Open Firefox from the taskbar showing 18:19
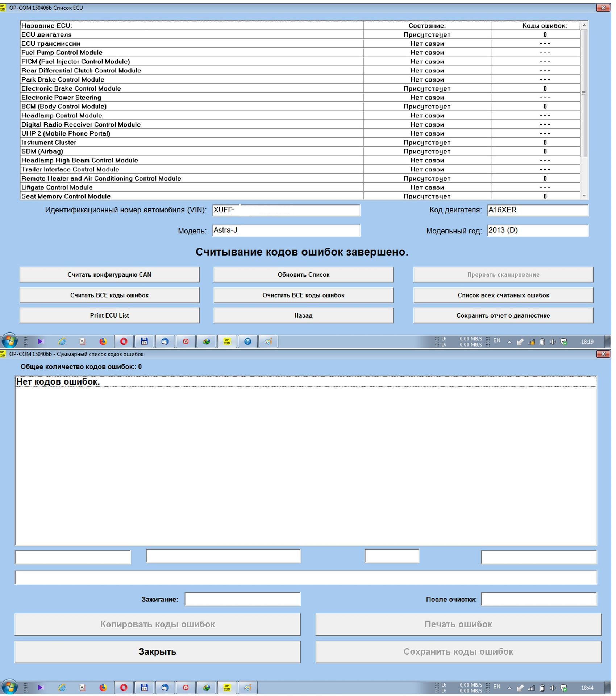Screen dimensions: 616x696 (x=103, y=341)
